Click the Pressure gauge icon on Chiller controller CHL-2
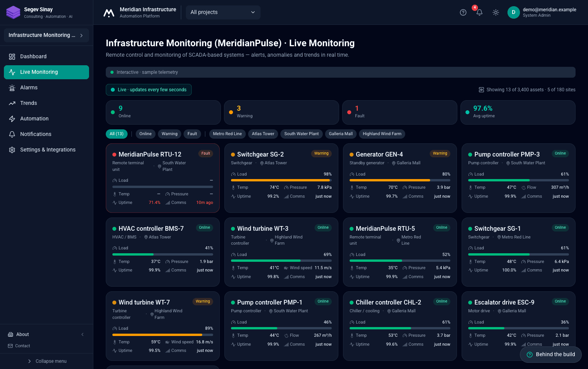Viewport: 588px width, 369px height. point(405,336)
